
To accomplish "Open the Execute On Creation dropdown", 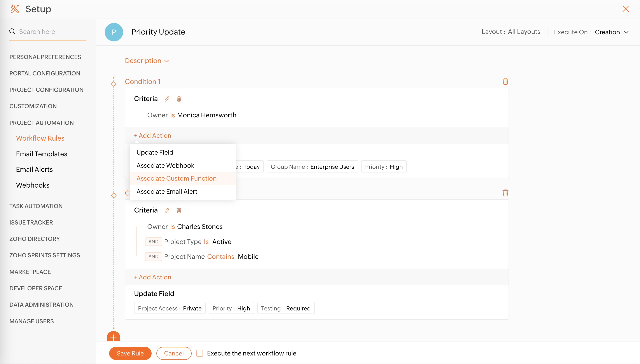I will pos(612,32).
